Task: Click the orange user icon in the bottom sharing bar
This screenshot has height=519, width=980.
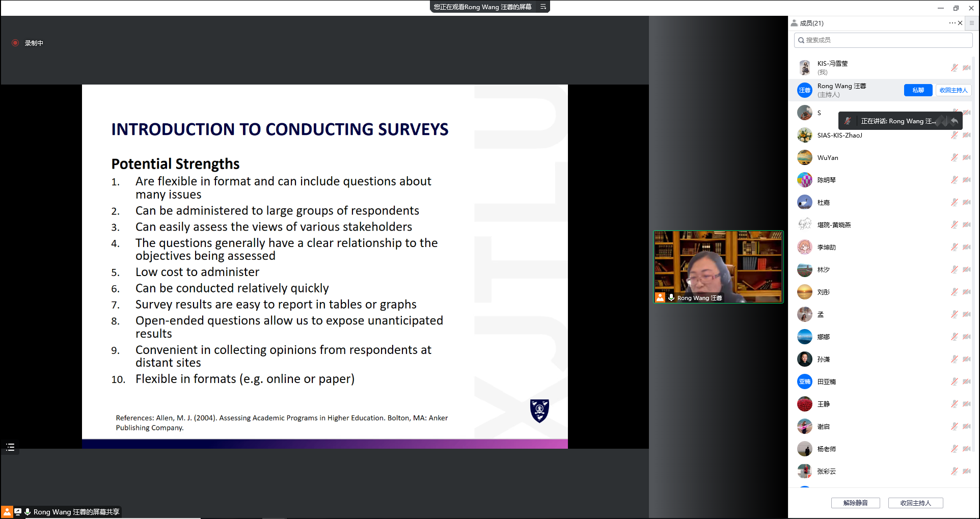Action: coord(7,512)
